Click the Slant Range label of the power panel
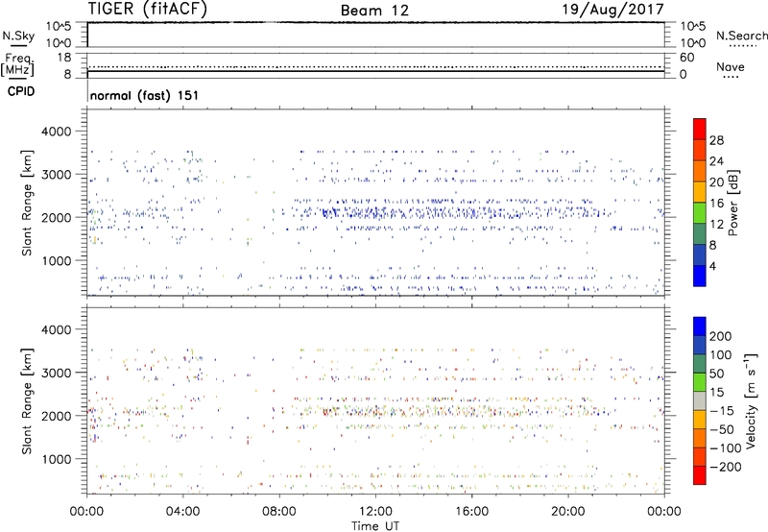The image size is (768, 532). click(27, 203)
